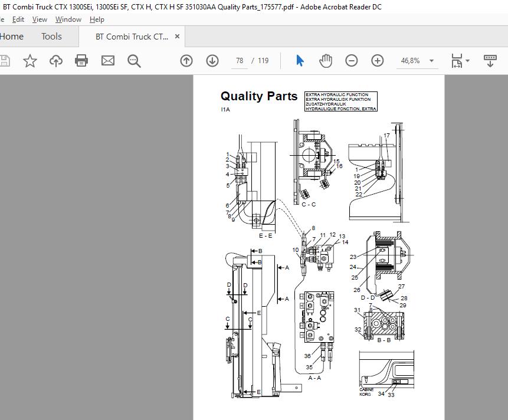Expand the fit page options arrow
This screenshot has width=508, height=420.
(467, 61)
